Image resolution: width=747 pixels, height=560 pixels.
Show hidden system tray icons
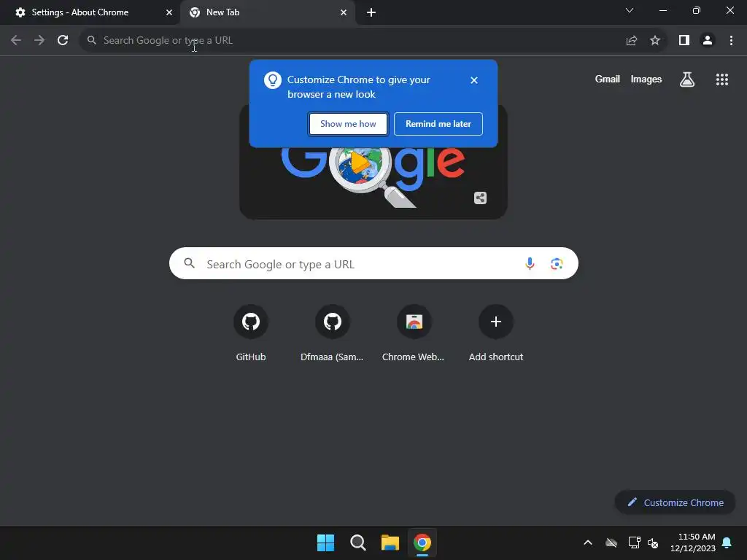588,542
